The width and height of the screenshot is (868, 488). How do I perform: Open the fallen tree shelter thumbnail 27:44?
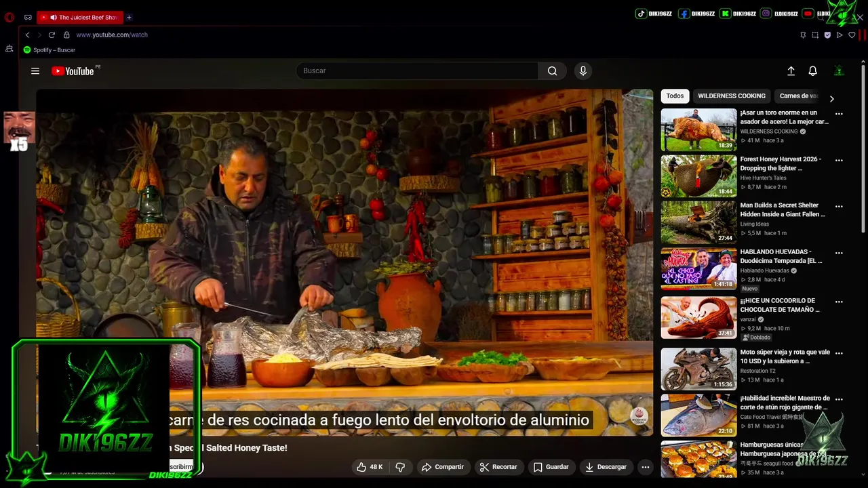[x=698, y=222]
